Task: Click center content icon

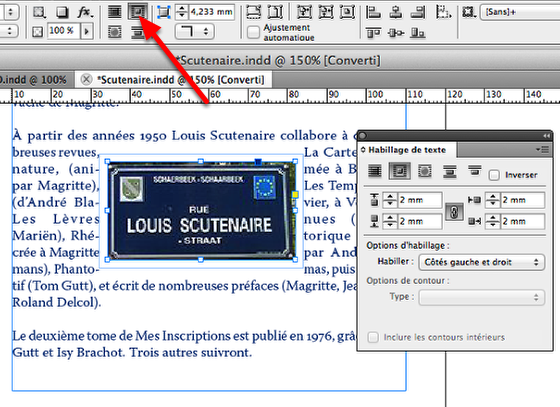Action: [347, 12]
